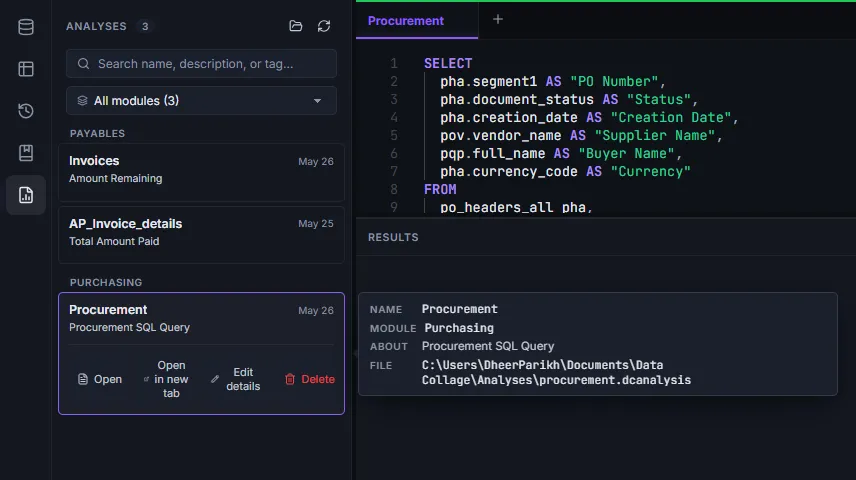Open the table browser sidebar icon

tap(26, 69)
